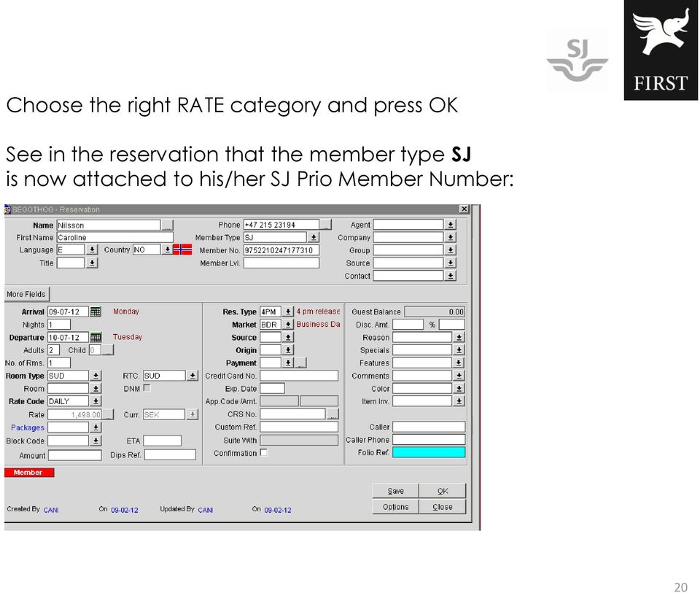Expand the Agent dropdown
700x593 pixels.
(451, 225)
